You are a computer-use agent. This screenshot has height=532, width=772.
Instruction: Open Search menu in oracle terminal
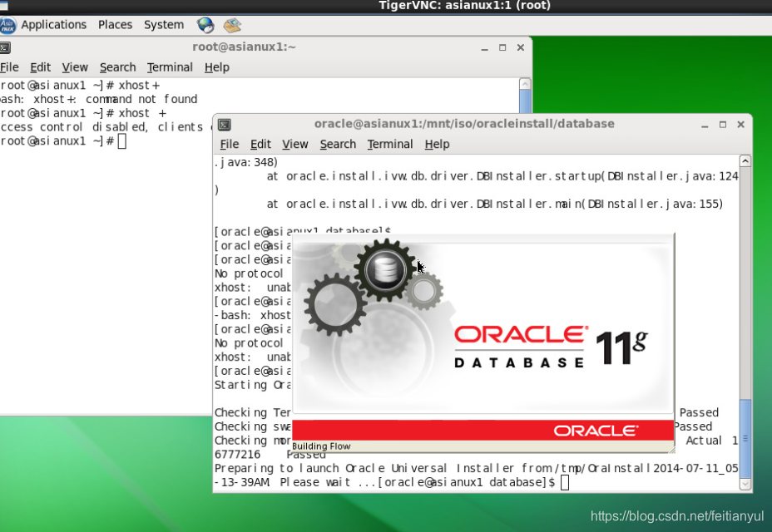coord(338,144)
